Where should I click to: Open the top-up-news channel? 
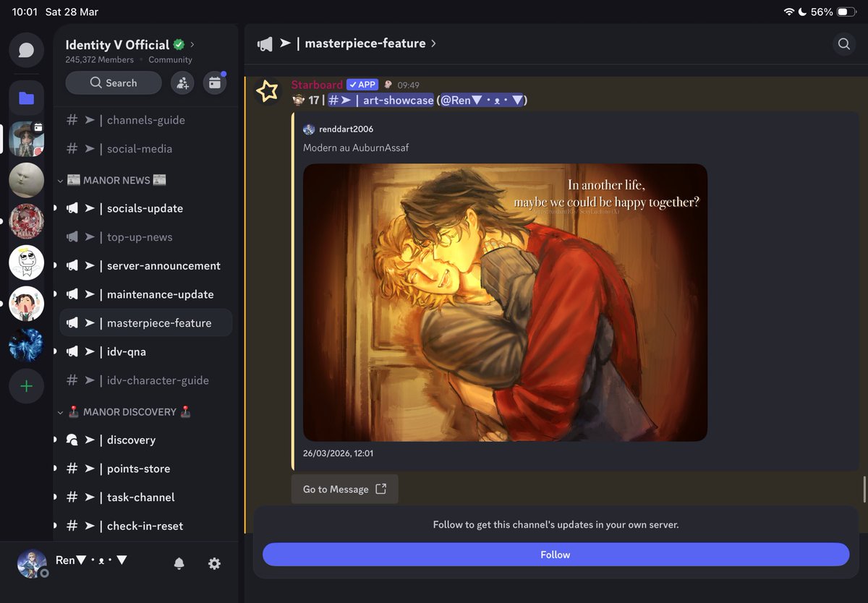[x=145, y=237]
